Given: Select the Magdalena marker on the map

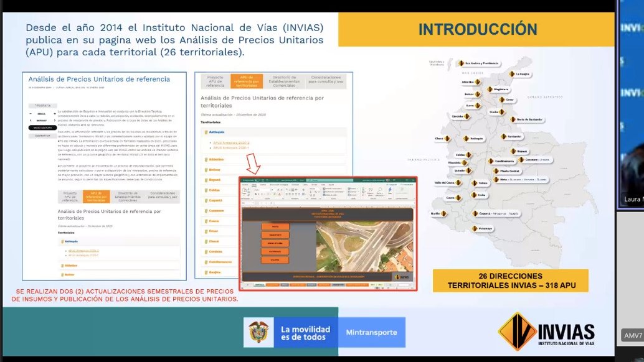Looking at the screenshot, I should [490, 89].
